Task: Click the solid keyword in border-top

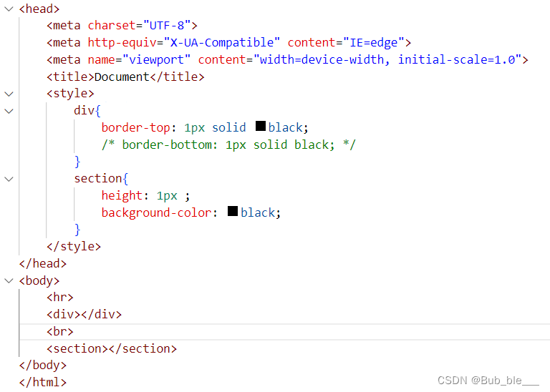Action: pyautogui.click(x=228, y=127)
